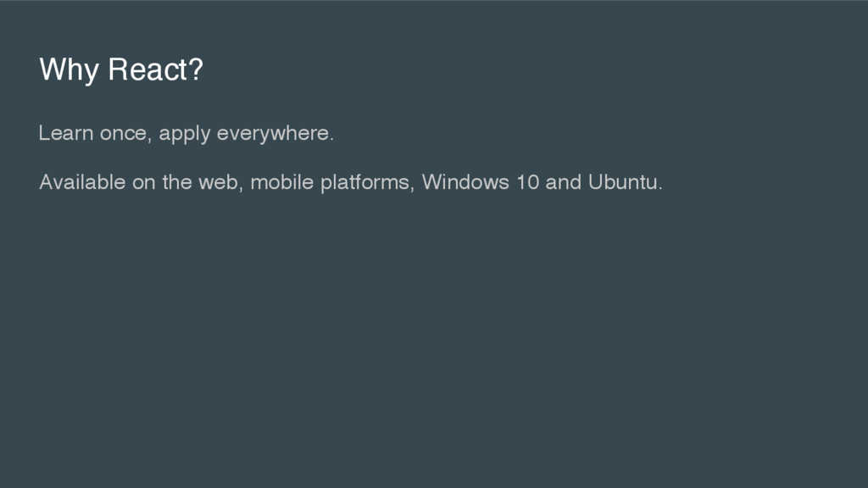Click the word "once," in the first paragraph
The width and height of the screenshot is (868, 488).
pos(125,134)
